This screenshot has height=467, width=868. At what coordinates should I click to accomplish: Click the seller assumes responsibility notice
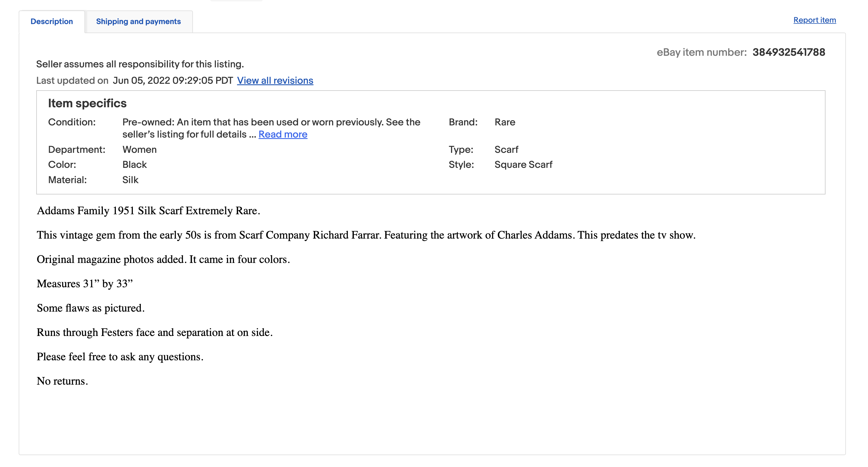(140, 64)
